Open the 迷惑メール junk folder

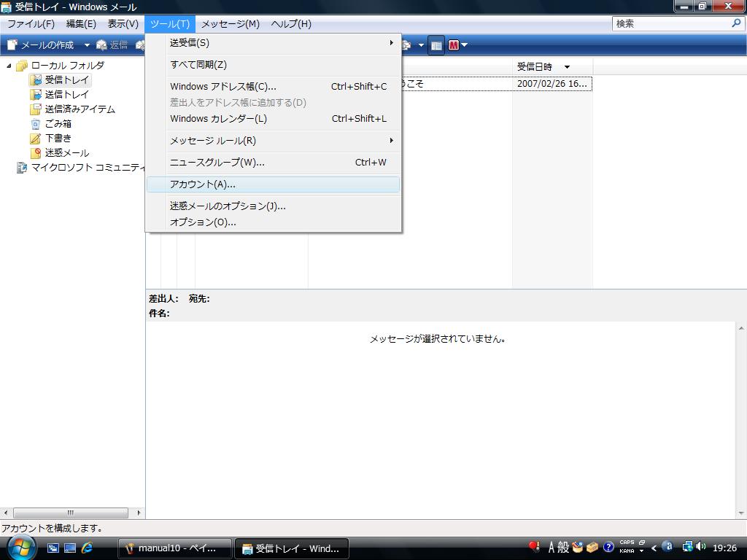pyautogui.click(x=60, y=153)
